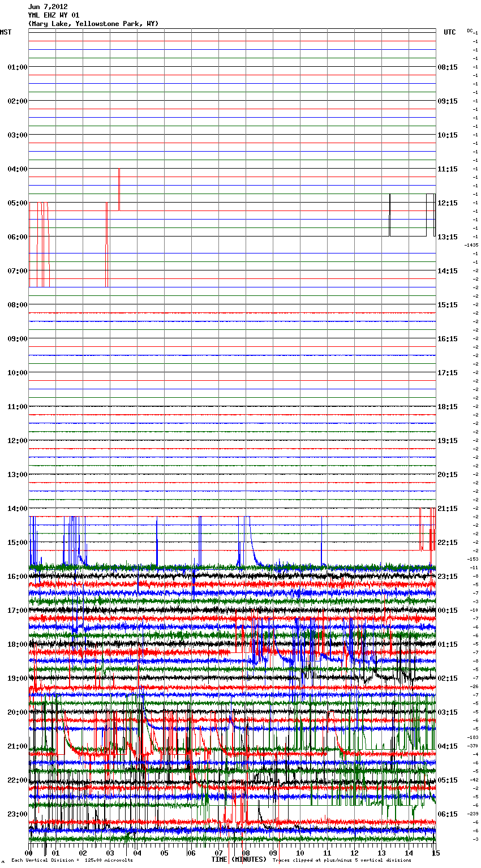Click the UTC time label '12:15'
Image resolution: width=481 pixels, height=868 pixels.
tap(448, 203)
